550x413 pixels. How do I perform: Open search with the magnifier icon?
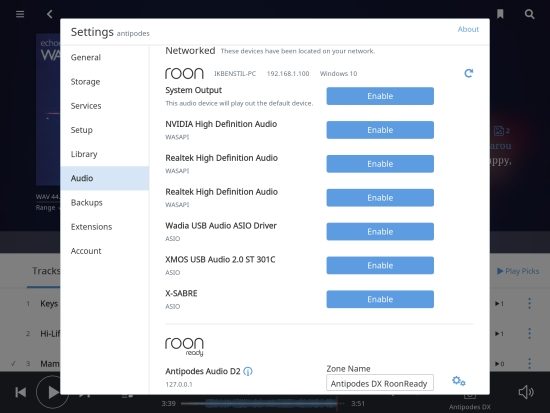(529, 14)
